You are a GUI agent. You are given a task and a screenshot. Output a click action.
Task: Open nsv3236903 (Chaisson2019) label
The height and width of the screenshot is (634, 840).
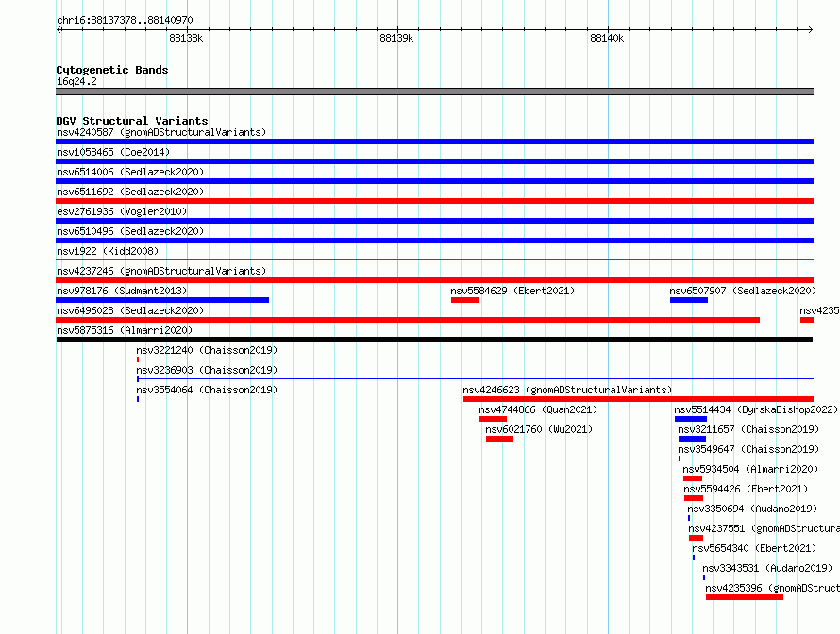click(x=207, y=370)
